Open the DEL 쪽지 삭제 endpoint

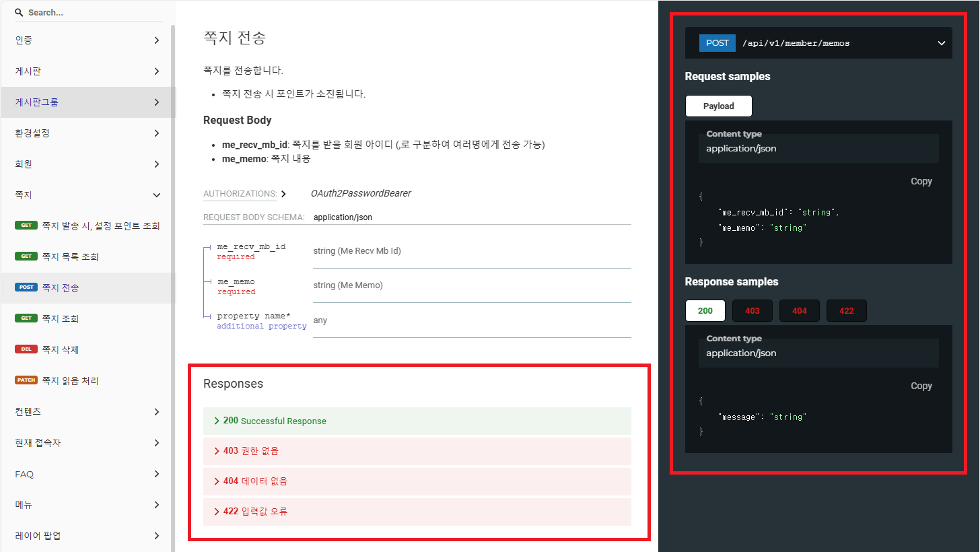[x=61, y=349]
